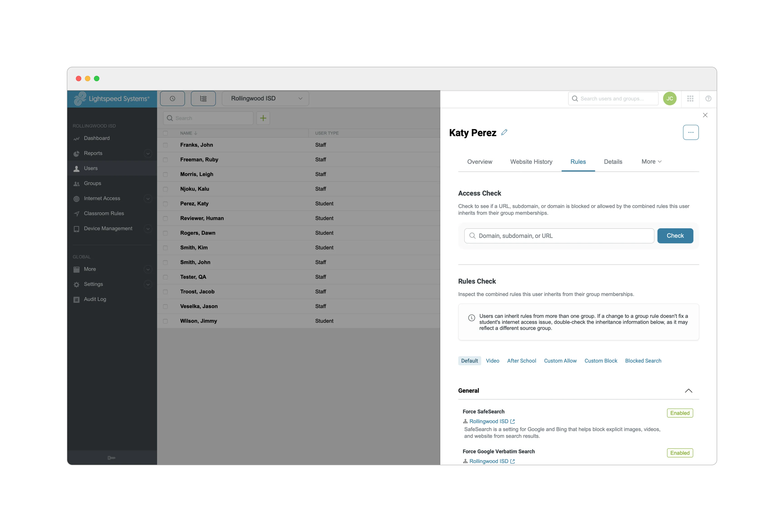Select the After School rule tab

(521, 361)
